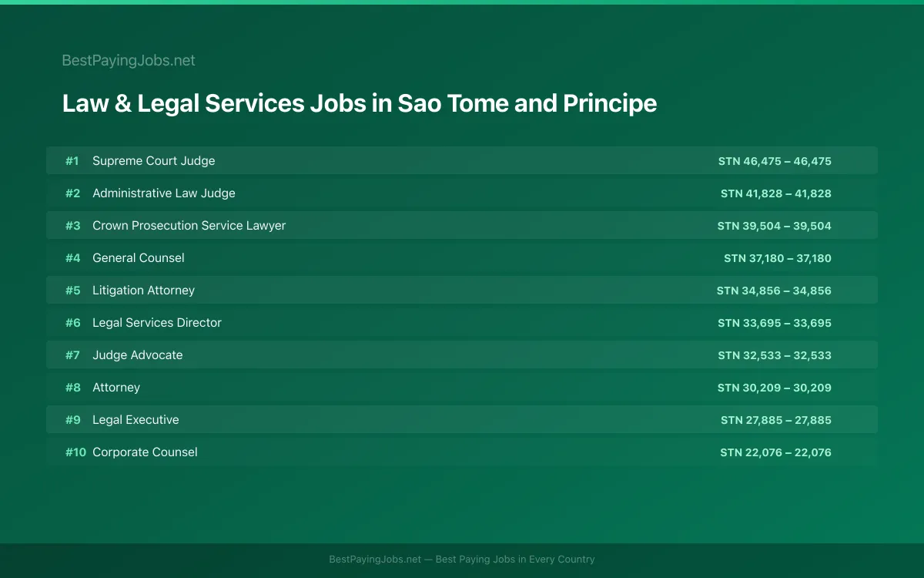Screen dimensions: 924x578
Task: Click salary STN 30,209 – 30,209
Action: click(x=775, y=388)
